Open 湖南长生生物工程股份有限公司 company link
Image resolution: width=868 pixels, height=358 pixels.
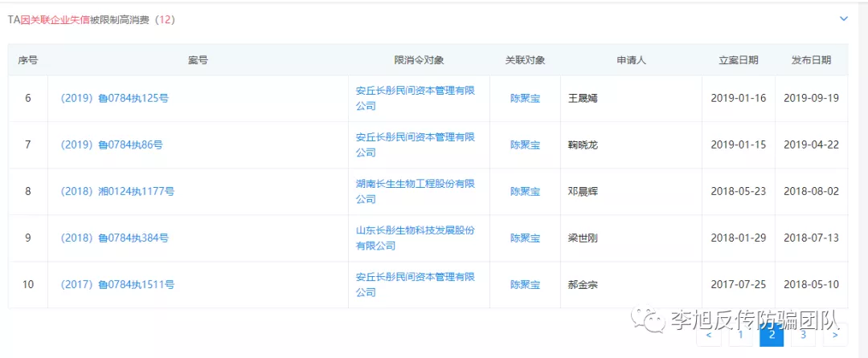click(416, 191)
